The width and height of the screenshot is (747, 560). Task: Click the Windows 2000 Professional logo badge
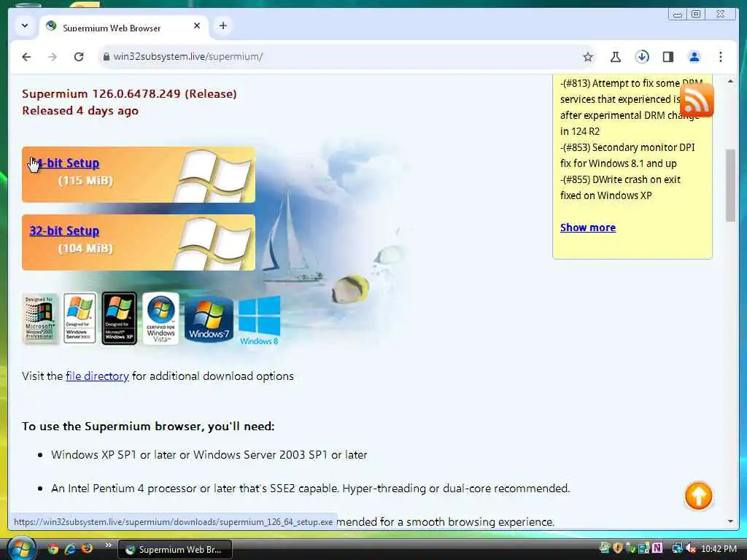[41, 318]
